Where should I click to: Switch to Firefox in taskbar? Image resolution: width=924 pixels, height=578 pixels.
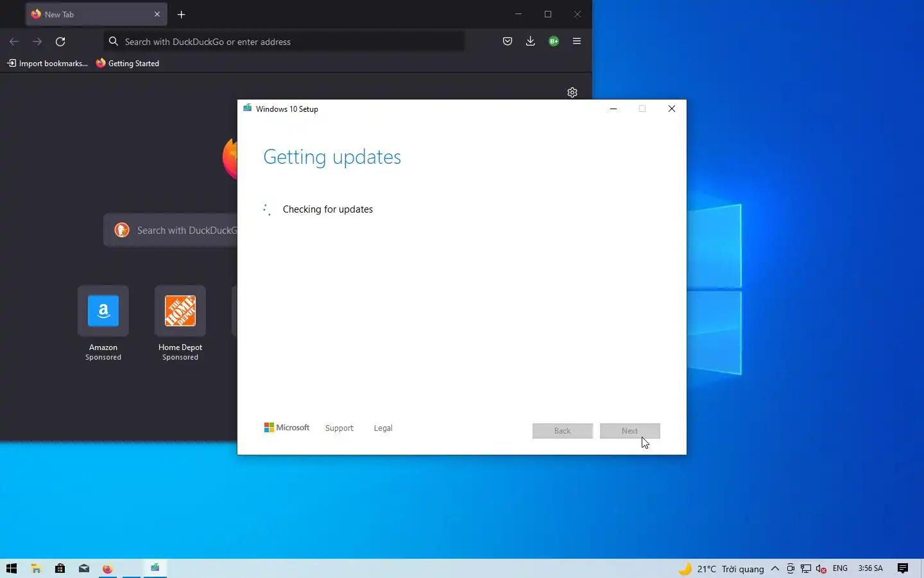click(107, 568)
